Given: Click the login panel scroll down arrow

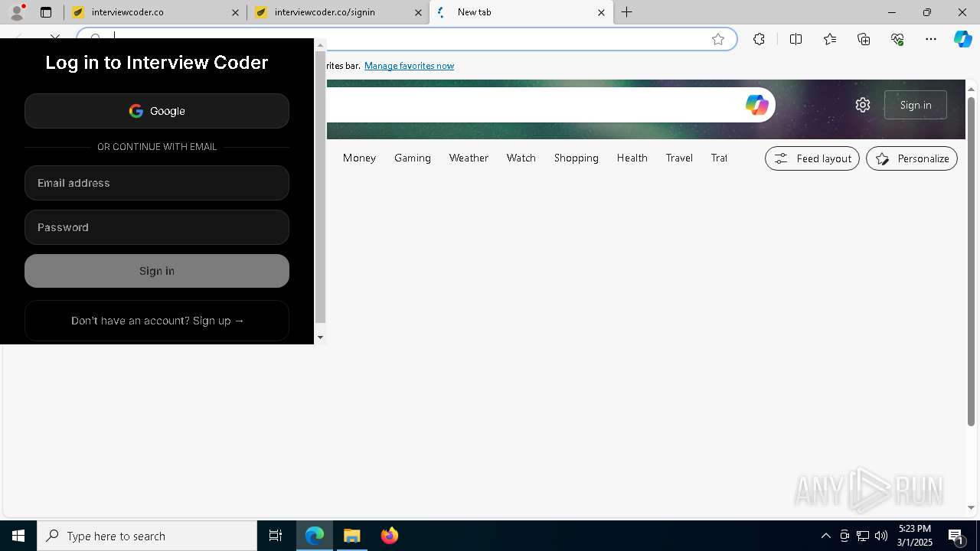Looking at the screenshot, I should 320,337.
